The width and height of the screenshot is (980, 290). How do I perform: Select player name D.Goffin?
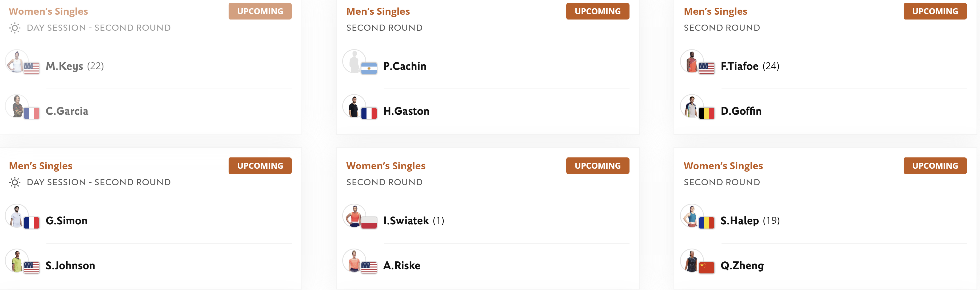click(741, 111)
